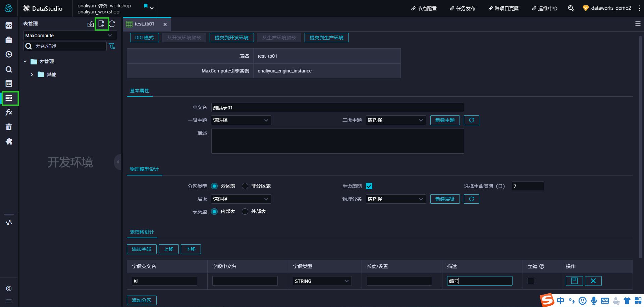644x307 pixels.
Task: Click the 选择生命周期 days input
Action: click(x=528, y=186)
